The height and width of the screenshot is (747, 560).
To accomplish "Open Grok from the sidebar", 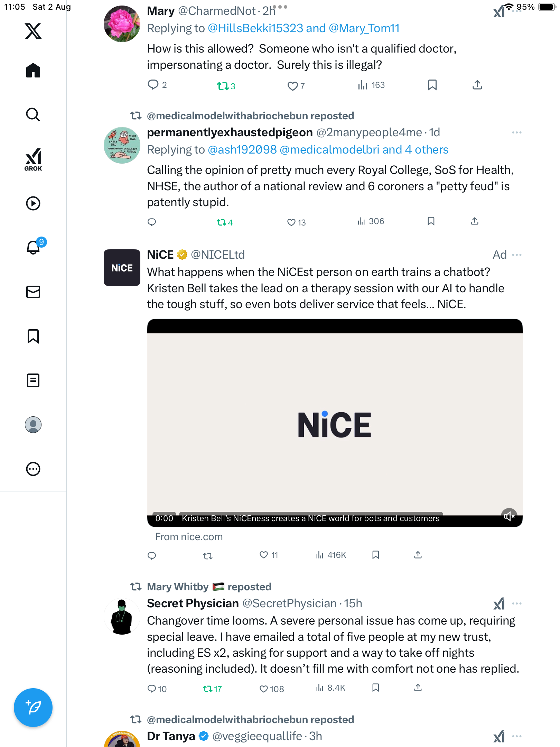I will click(x=33, y=159).
